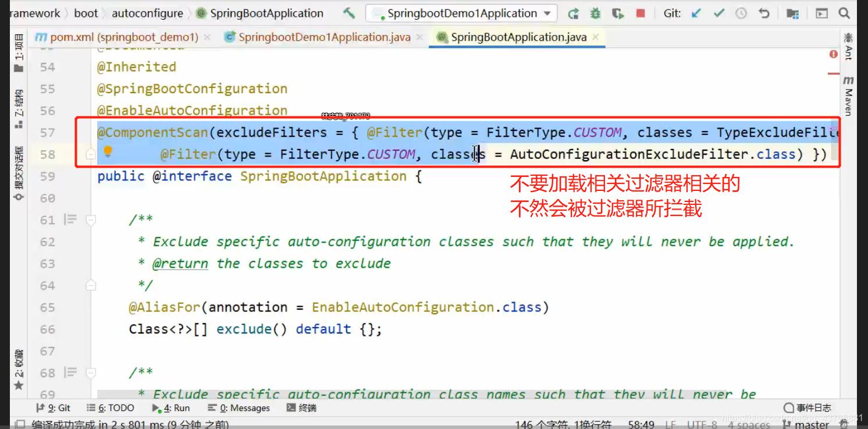Open the Maven tool window
Image resolution: width=868 pixels, height=429 pixels.
848,95
